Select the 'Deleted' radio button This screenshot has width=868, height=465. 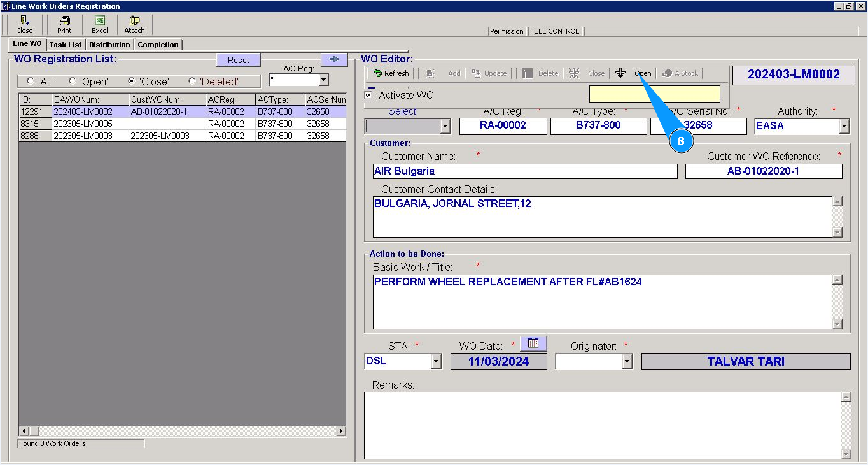tap(192, 82)
